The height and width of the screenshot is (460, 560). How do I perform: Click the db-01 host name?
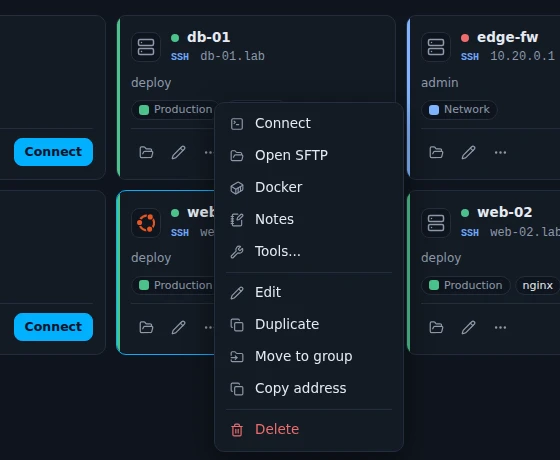pos(209,37)
